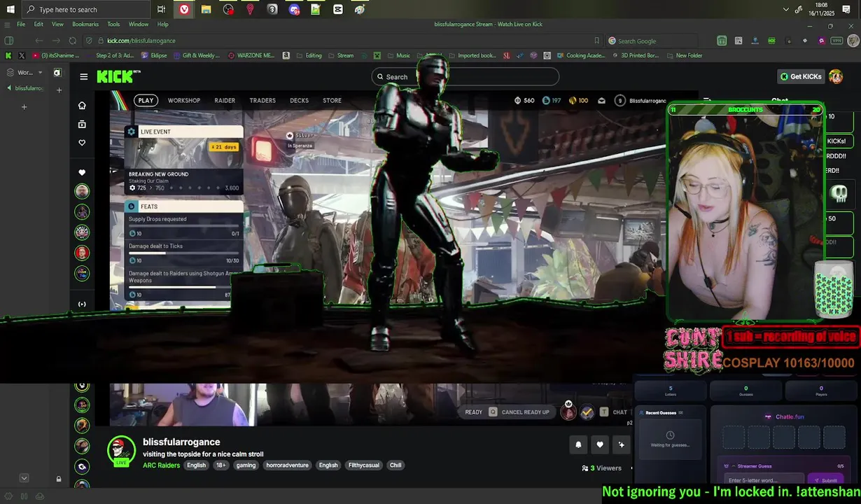Open the Amazon bookmark icon
The image size is (861, 504).
click(x=286, y=55)
